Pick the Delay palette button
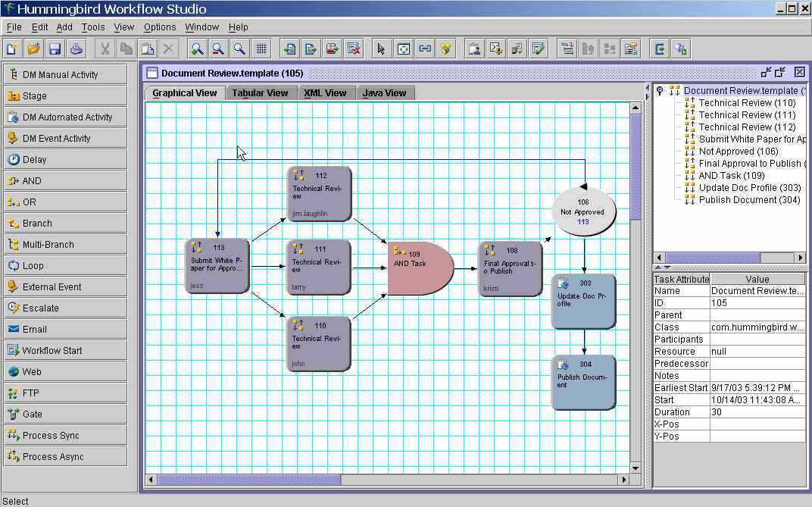812x507 pixels. [x=65, y=159]
